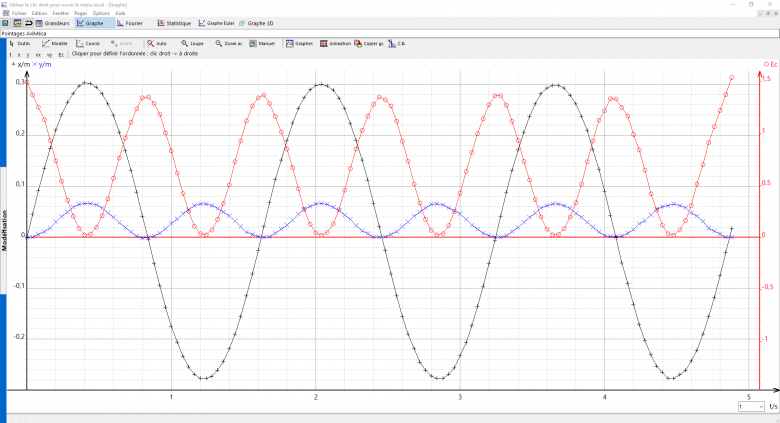Open the Edition menu
The height and width of the screenshot is (423, 780).
[39, 13]
